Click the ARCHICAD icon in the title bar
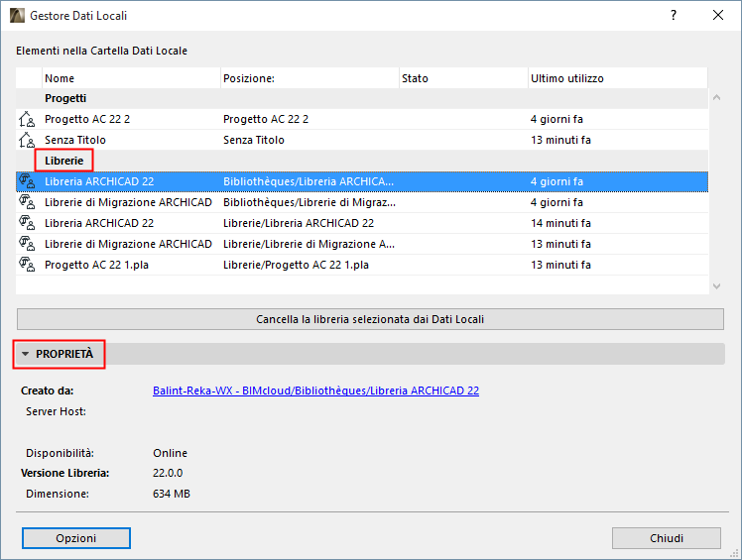 pyautogui.click(x=17, y=16)
